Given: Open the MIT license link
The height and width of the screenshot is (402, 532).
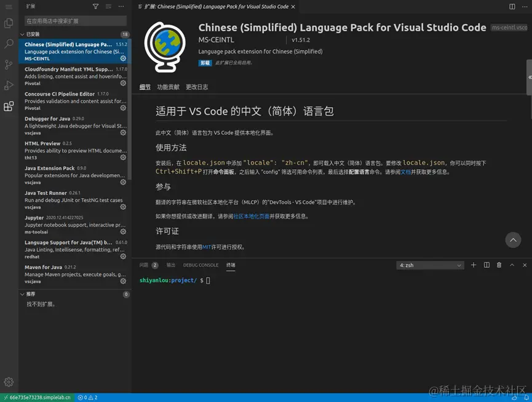Looking at the screenshot, I should click(207, 247).
